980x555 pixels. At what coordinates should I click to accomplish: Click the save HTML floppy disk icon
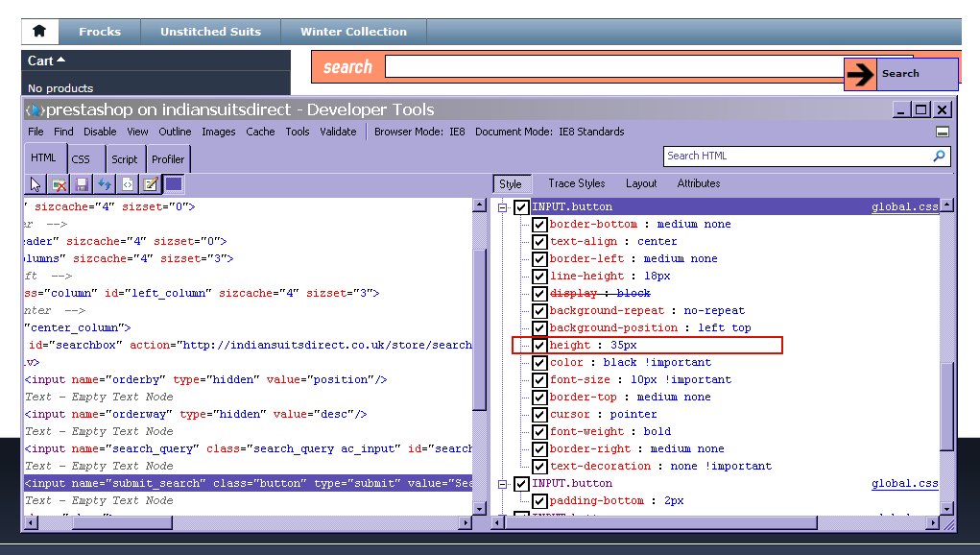pos(83,184)
